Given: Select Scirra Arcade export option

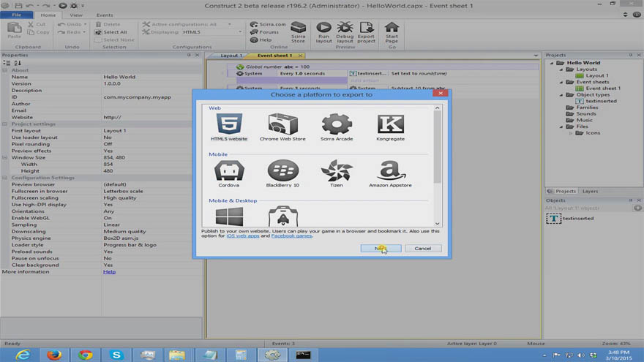Looking at the screenshot, I should coord(337,127).
